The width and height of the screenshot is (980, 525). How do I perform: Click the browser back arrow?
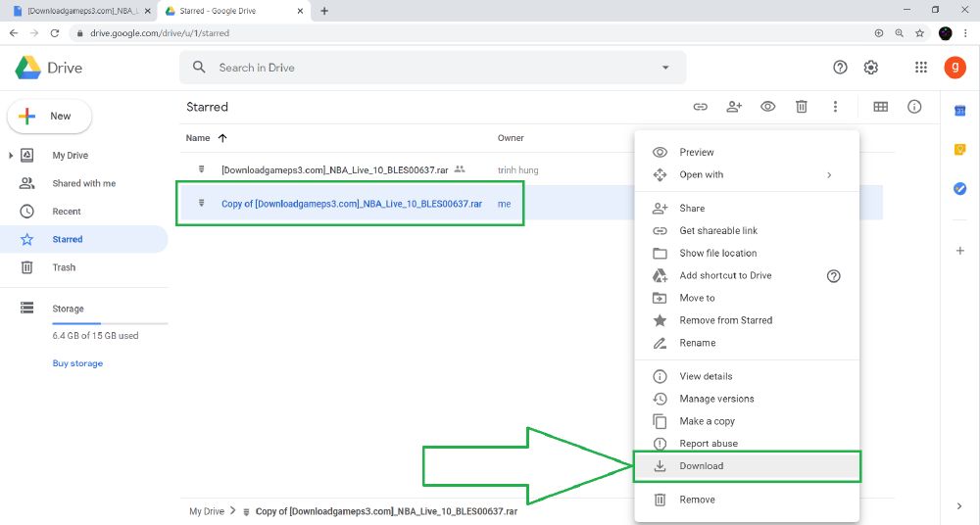pyautogui.click(x=14, y=33)
